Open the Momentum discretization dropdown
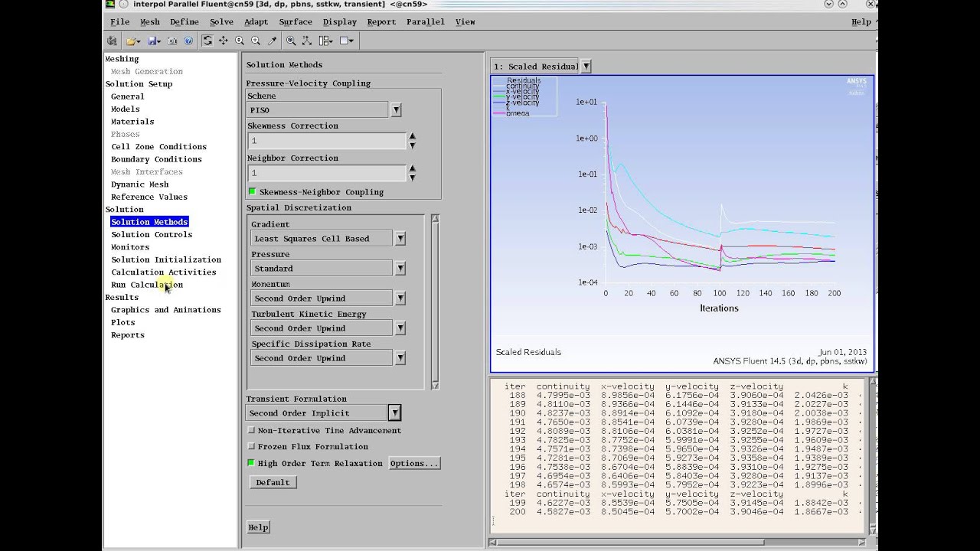The height and width of the screenshot is (551, 980). (400, 298)
